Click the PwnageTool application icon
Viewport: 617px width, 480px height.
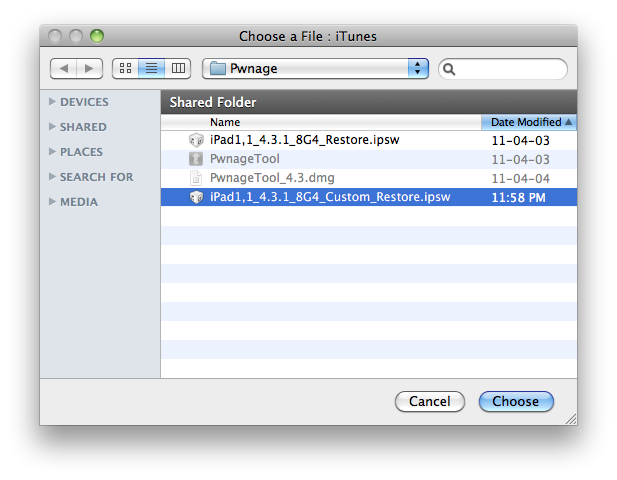click(x=196, y=159)
